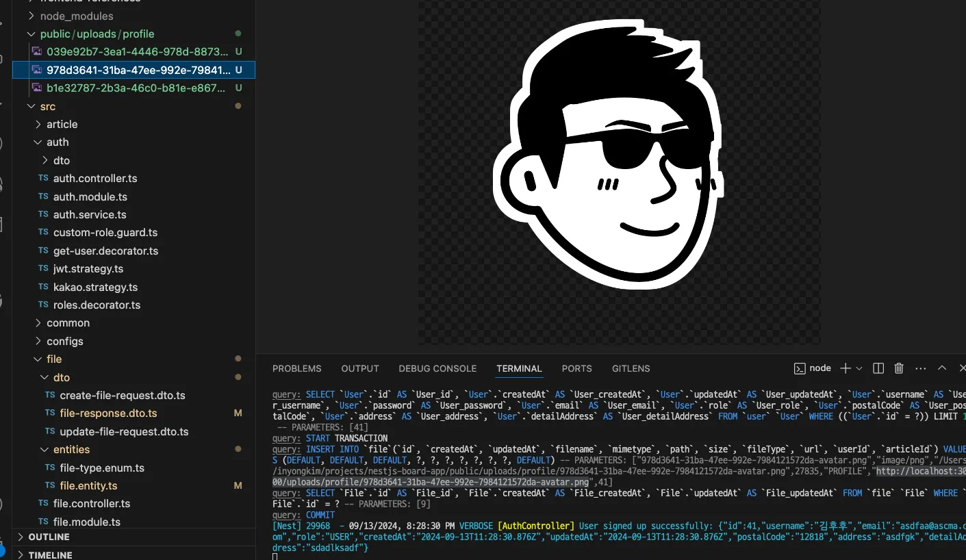
Task: Click the plus icon to open a new terminal
Action: [x=846, y=368]
